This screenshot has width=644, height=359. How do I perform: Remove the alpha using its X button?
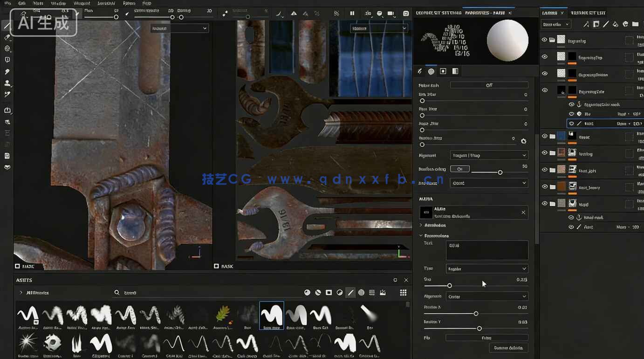[523, 213]
